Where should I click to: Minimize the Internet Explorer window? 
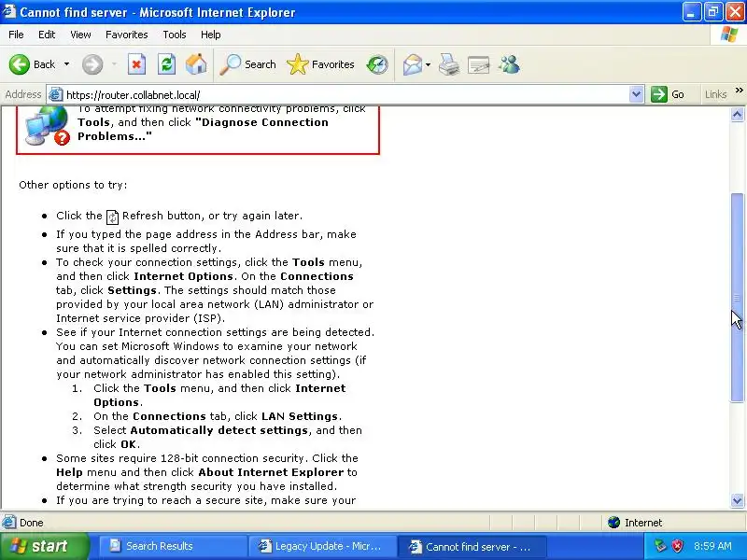[x=691, y=12]
